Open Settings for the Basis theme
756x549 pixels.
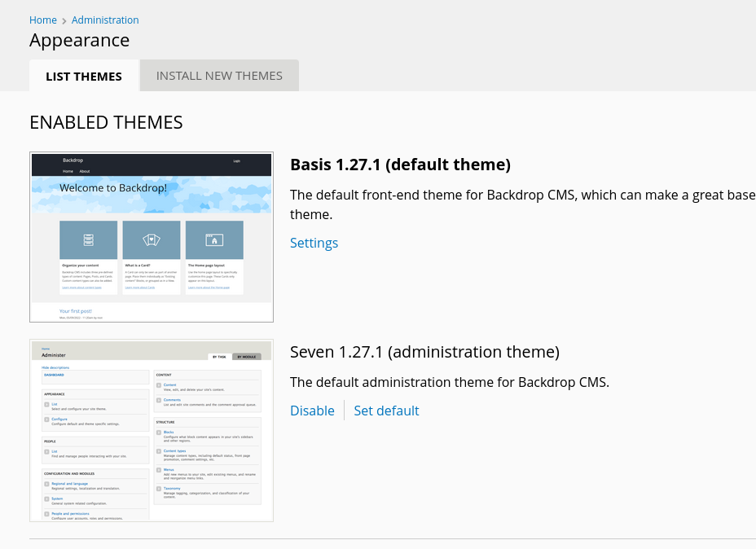314,243
